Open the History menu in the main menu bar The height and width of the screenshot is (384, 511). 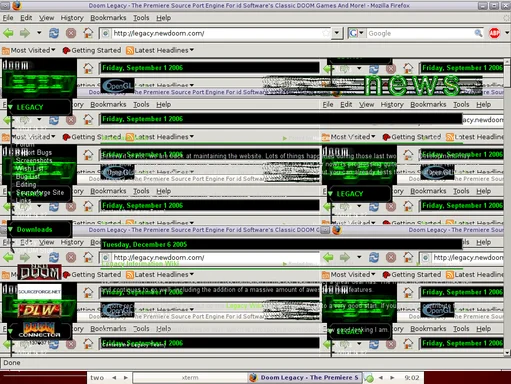tap(72, 18)
